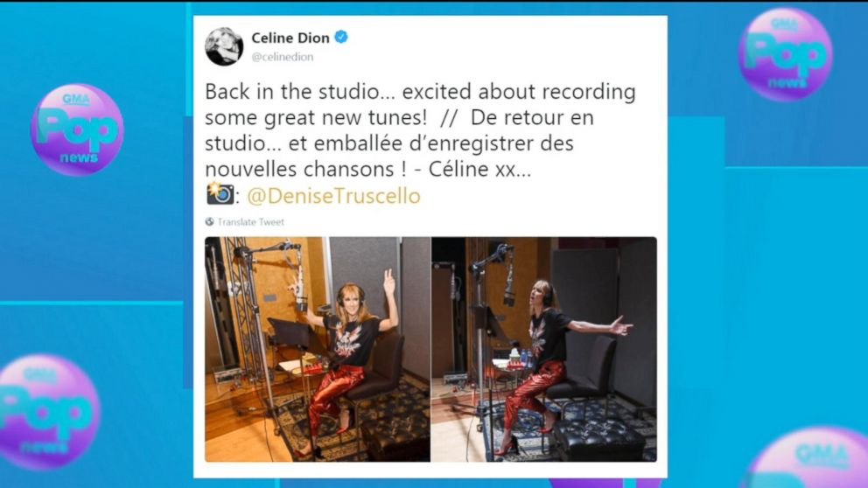Click the GMA Pop News logo at upper left

[77, 129]
